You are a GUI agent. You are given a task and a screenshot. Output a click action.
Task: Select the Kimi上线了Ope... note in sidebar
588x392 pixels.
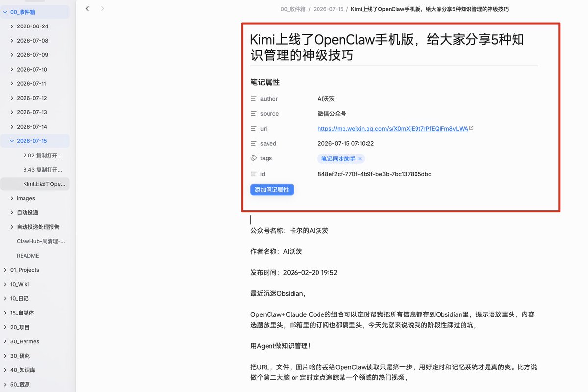tap(35, 184)
